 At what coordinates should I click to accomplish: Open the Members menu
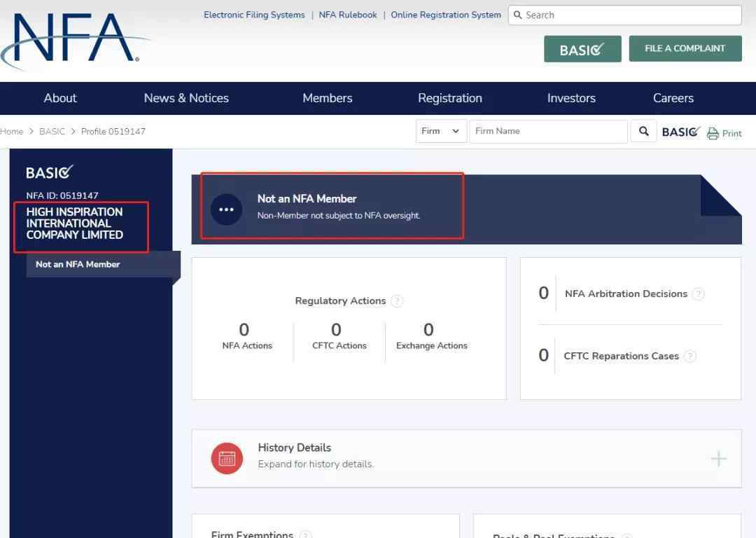[328, 98]
